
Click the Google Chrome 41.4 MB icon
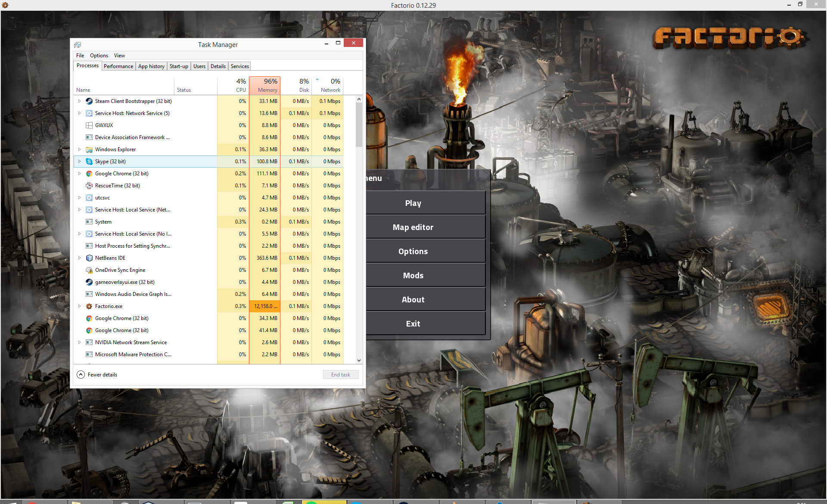pos(89,330)
